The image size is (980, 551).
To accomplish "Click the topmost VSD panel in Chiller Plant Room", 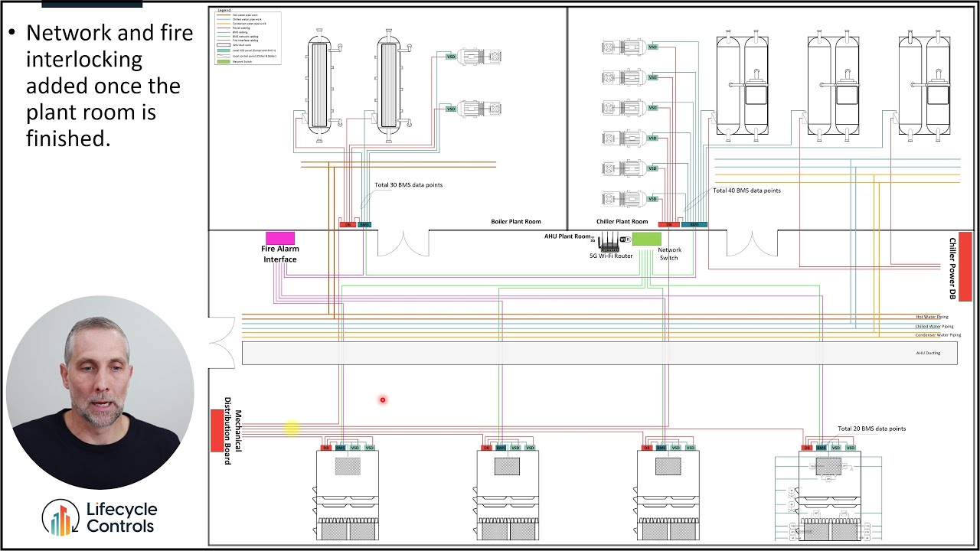I will tap(653, 47).
